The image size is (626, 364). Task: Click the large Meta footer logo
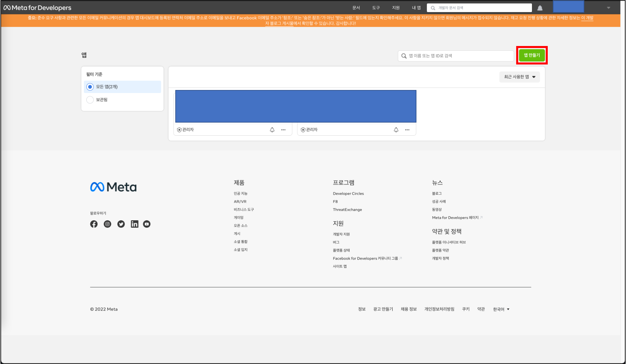pos(114,187)
